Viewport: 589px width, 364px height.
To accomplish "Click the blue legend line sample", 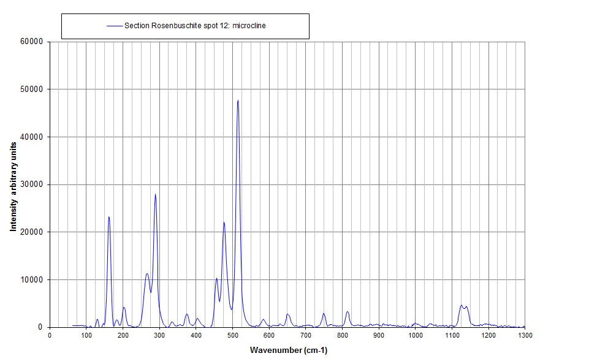I will tap(115, 26).
